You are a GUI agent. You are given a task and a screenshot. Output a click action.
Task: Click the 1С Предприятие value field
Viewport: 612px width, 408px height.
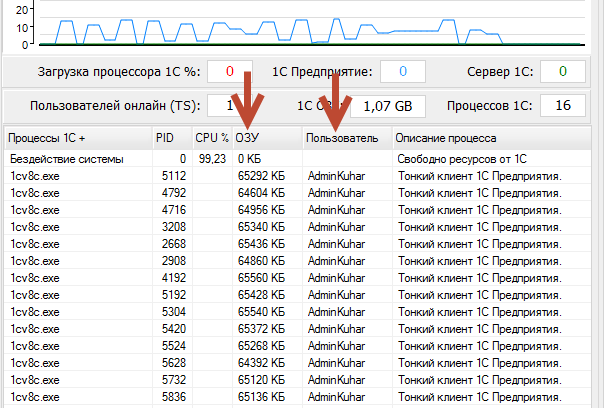click(402, 72)
